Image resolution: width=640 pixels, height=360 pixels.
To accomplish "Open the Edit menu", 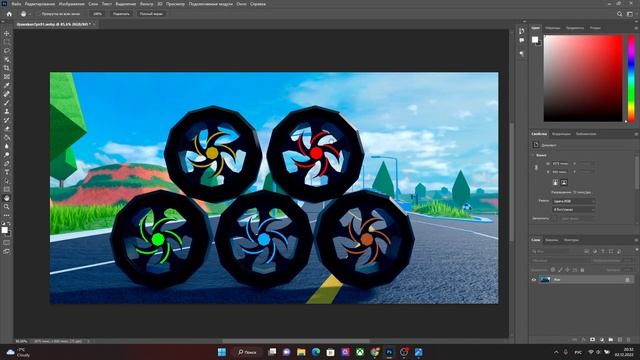I will [x=40, y=4].
